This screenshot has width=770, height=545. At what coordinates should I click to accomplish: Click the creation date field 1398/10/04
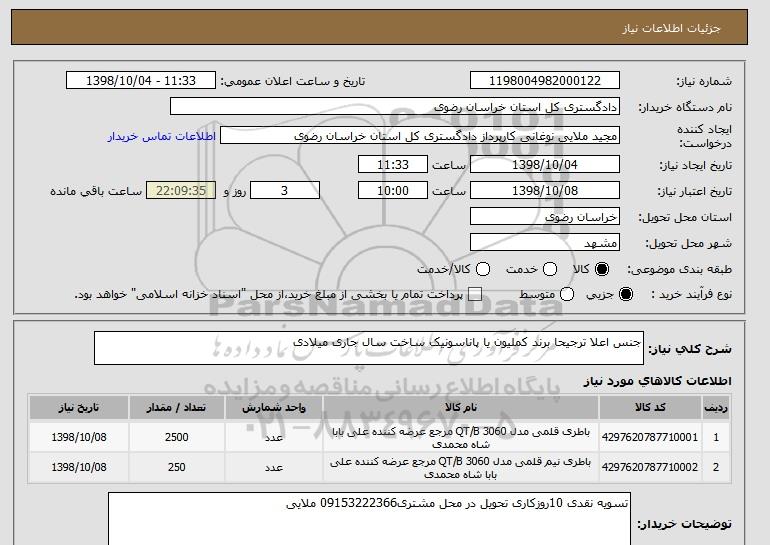click(545, 164)
